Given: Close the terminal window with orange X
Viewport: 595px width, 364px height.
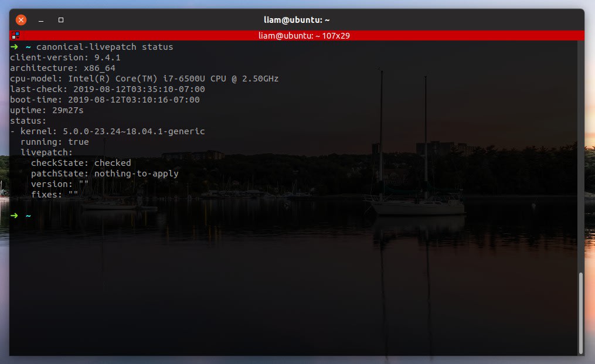Looking at the screenshot, I should click(x=21, y=20).
